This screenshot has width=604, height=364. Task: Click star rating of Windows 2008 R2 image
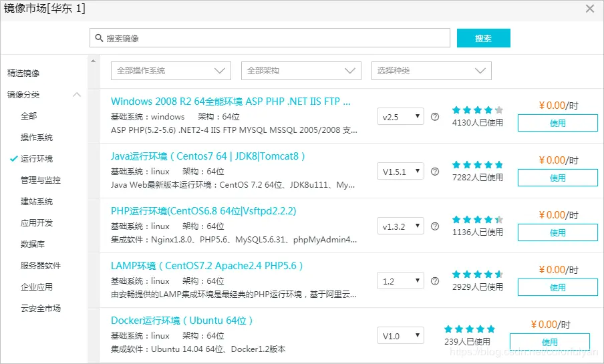tap(478, 110)
